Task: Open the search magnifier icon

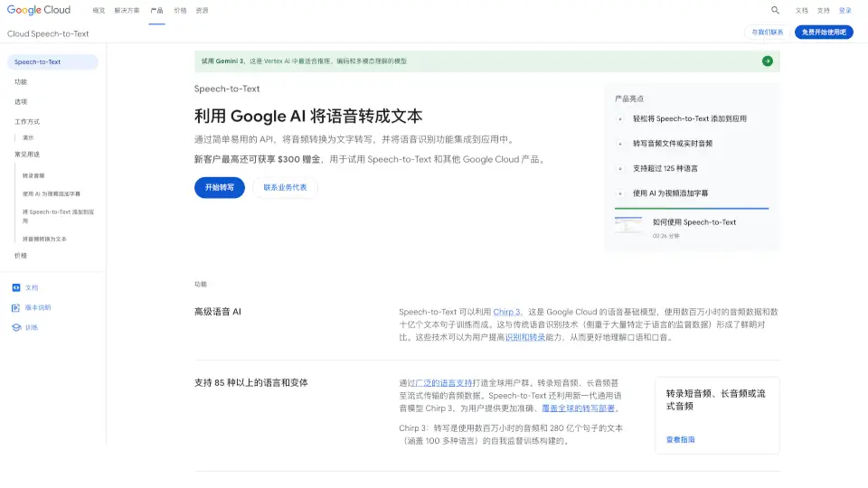Action: [x=775, y=10]
